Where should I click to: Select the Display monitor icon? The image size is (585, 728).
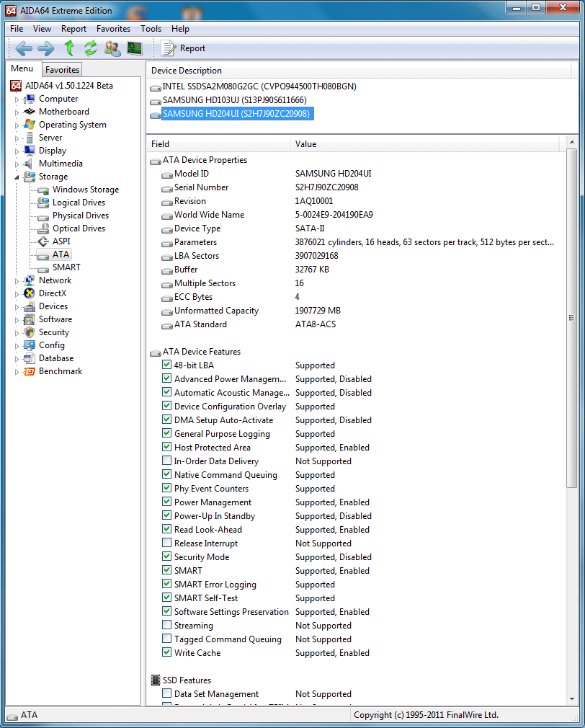[30, 151]
